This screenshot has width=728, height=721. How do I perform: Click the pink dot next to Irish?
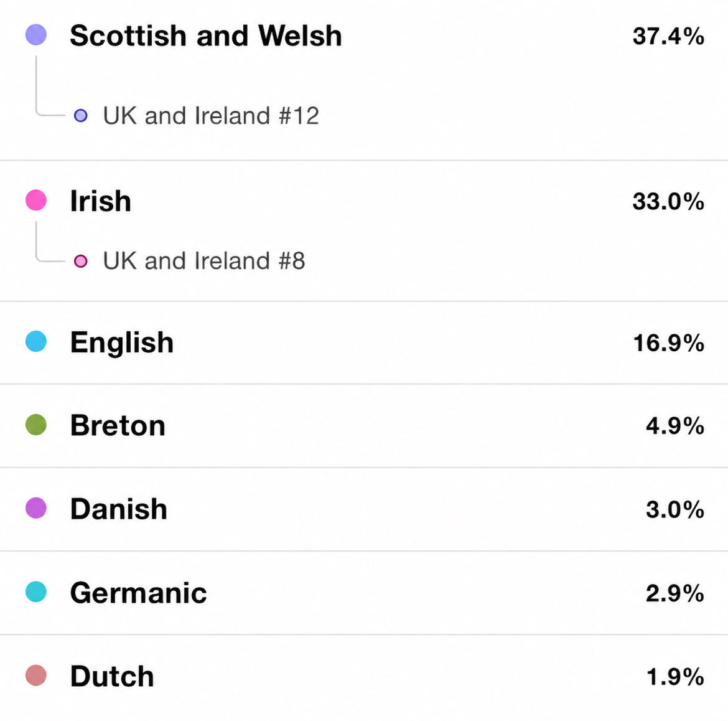tap(35, 200)
